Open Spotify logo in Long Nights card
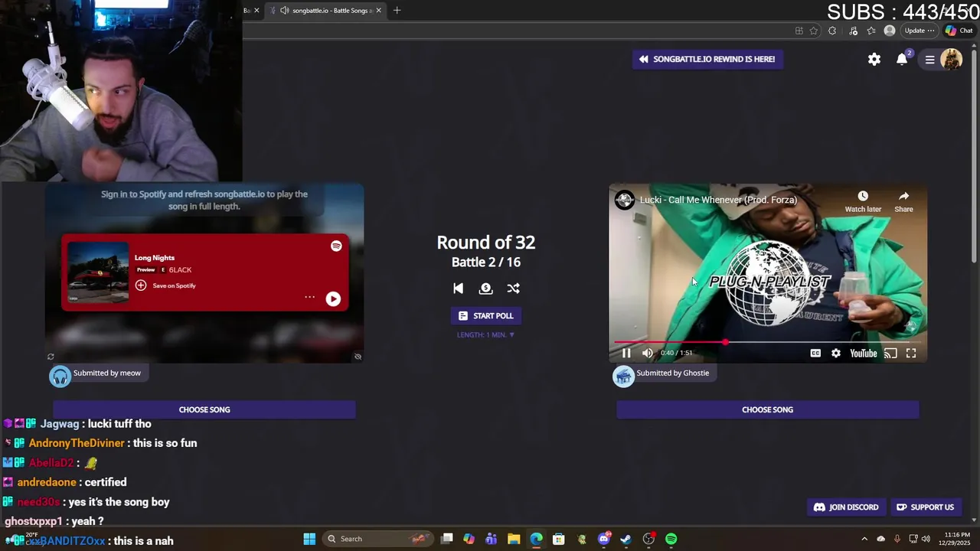980x551 pixels. (336, 246)
